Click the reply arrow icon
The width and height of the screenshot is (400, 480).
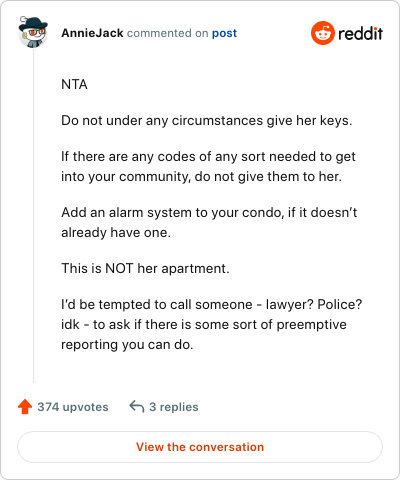(137, 407)
